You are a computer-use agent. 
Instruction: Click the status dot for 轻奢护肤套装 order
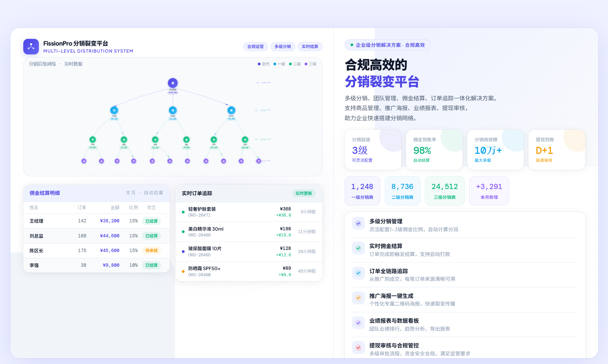pos(183,212)
